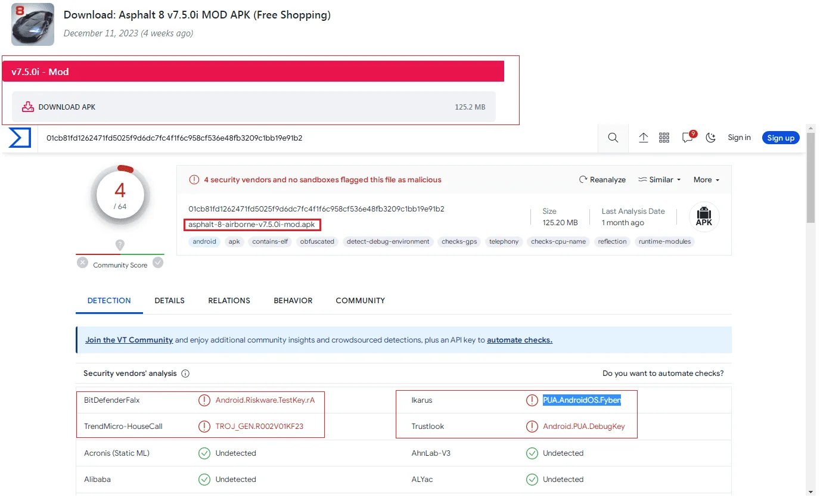Click the Acronis undetected checkmark icon
The height and width of the screenshot is (504, 820).
click(204, 453)
